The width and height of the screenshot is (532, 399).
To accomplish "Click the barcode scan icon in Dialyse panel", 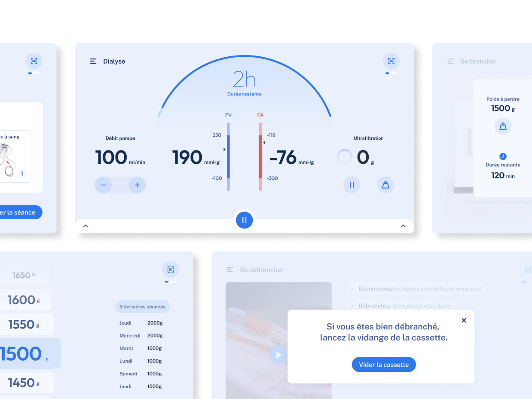I will click(x=391, y=61).
